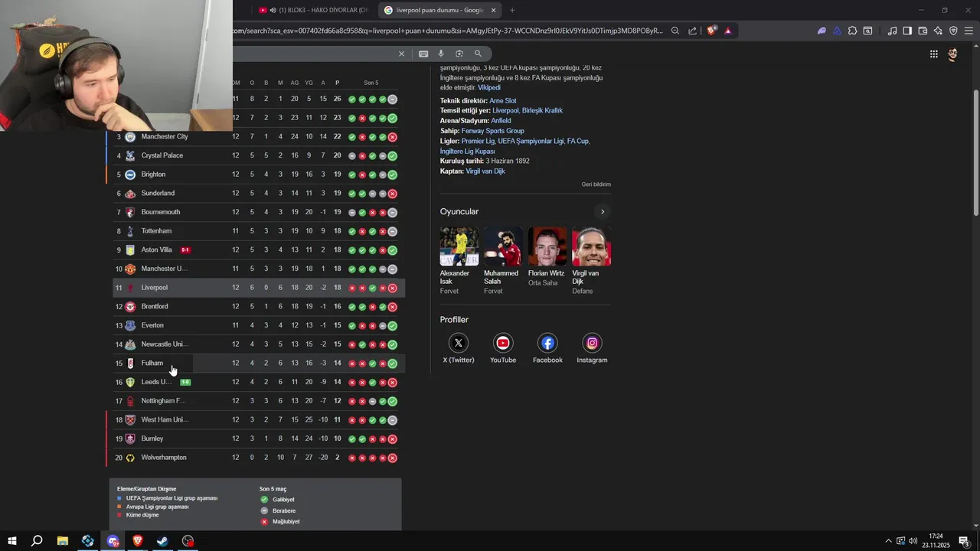The width and height of the screenshot is (980, 551).
Task: Click the Google search magnifier button
Action: pos(478,54)
